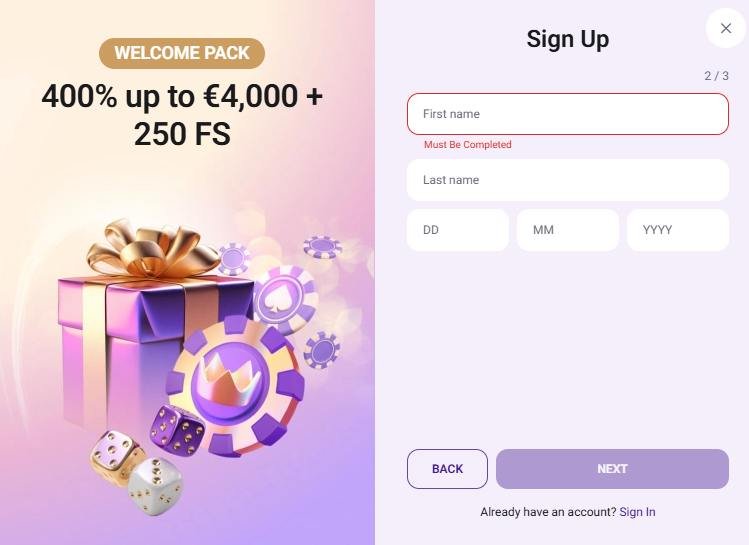Focus the DD day of birth field

click(x=458, y=230)
